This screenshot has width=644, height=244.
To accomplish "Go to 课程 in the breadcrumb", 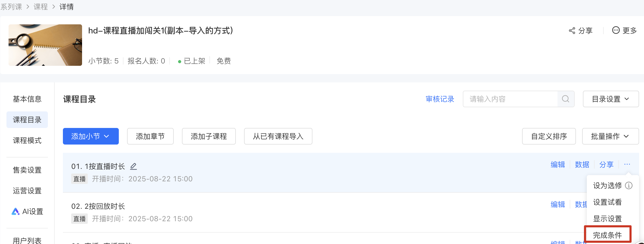I will click(x=41, y=7).
